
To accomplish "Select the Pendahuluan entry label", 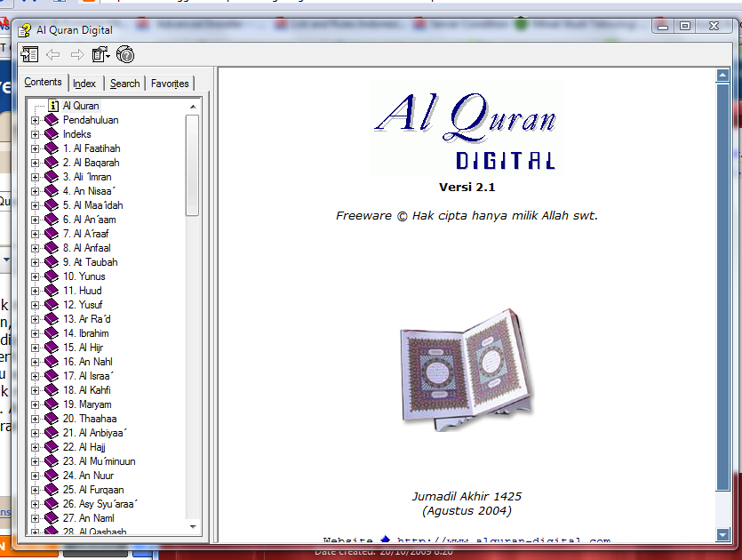I will click(91, 120).
